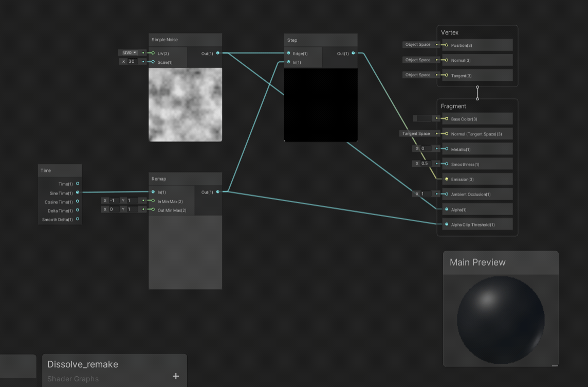Click Remap In Min Max(2) input port
Viewport: 588px width, 387px height.
coord(153,200)
